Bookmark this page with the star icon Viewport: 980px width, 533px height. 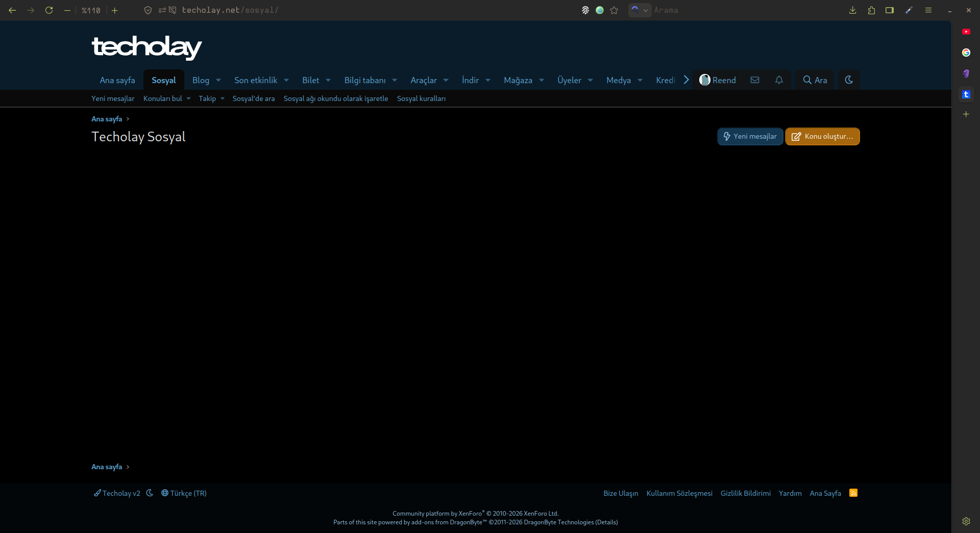[x=614, y=10]
